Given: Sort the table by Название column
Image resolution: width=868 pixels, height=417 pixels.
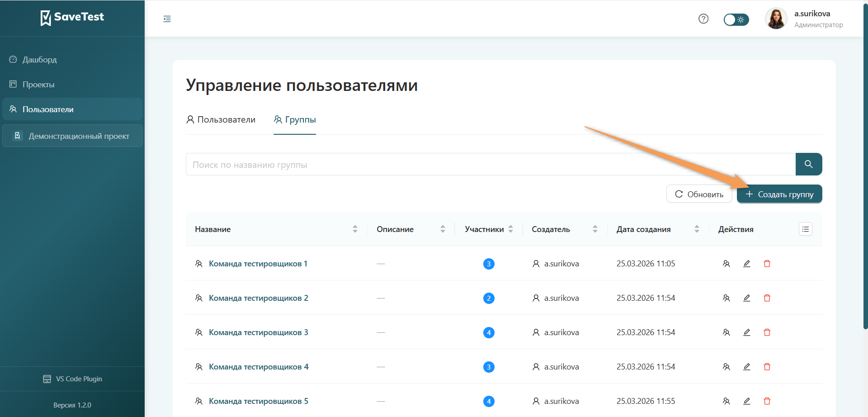Looking at the screenshot, I should 355,229.
